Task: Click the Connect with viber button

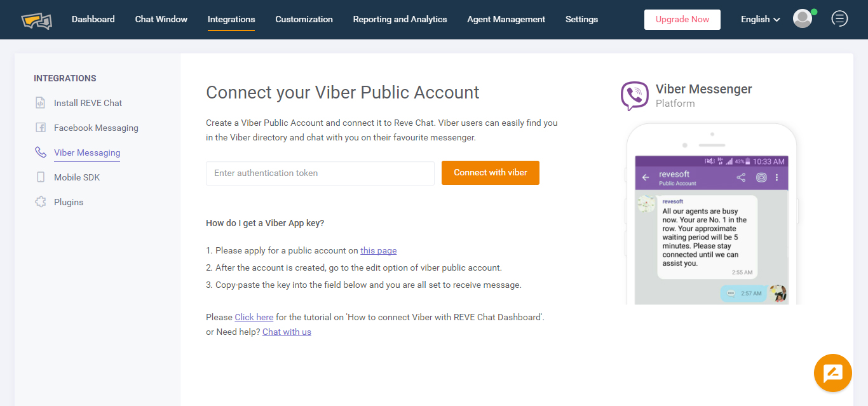Action: (491, 173)
